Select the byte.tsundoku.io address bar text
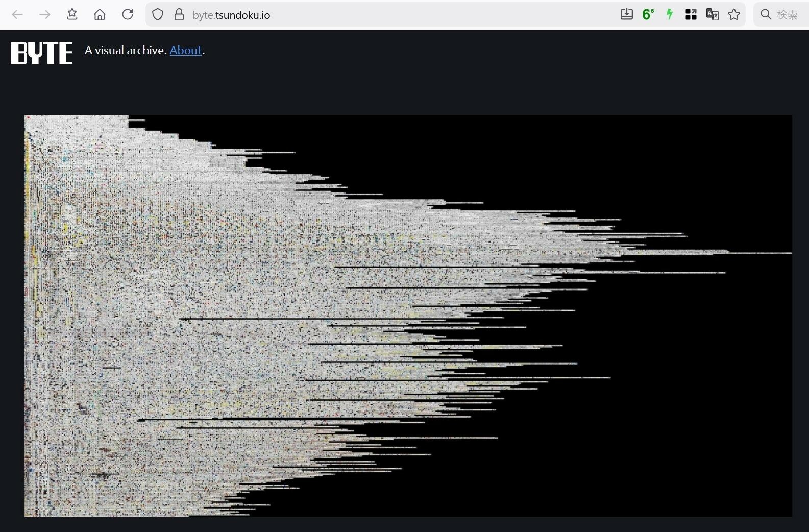The width and height of the screenshot is (809, 532). (231, 15)
